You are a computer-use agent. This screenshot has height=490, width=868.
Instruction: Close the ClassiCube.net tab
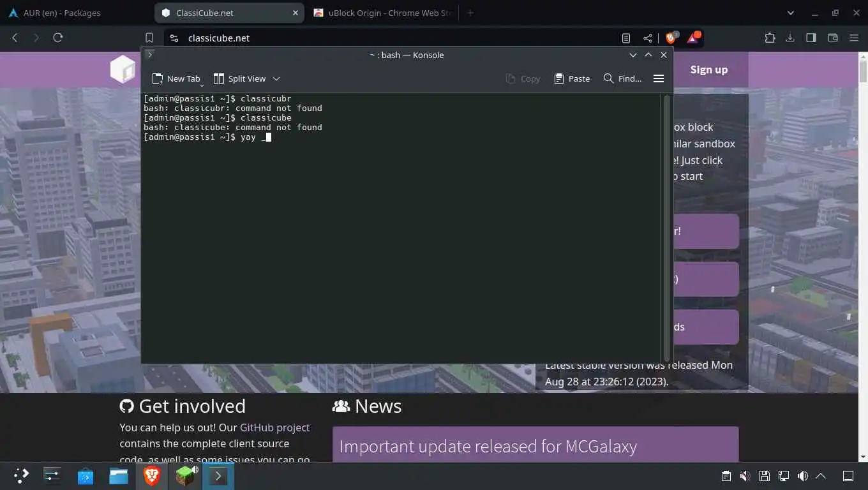pyautogui.click(x=296, y=13)
